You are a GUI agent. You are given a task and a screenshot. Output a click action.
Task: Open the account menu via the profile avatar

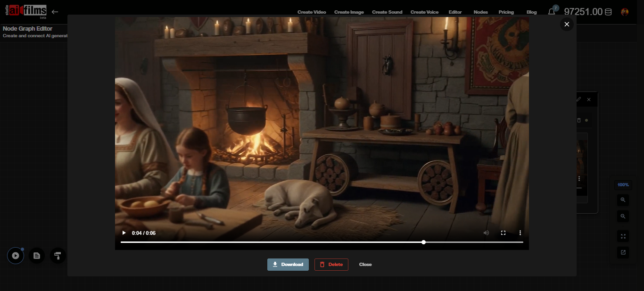click(625, 11)
